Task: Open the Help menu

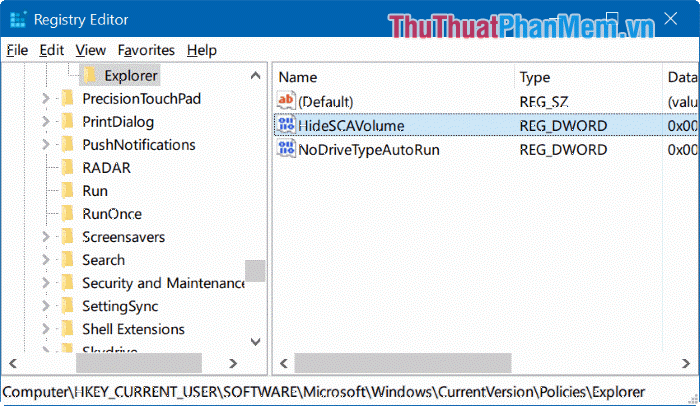Action: 202,50
